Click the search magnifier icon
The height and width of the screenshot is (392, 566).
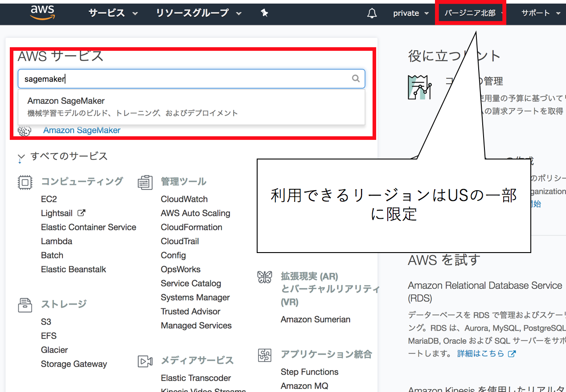(356, 78)
